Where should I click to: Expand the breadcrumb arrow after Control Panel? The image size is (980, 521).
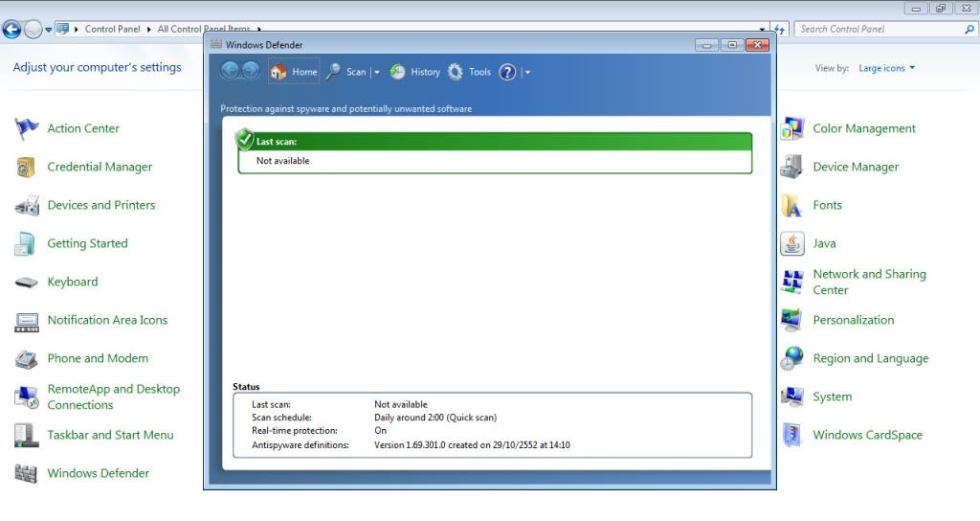coord(148,30)
